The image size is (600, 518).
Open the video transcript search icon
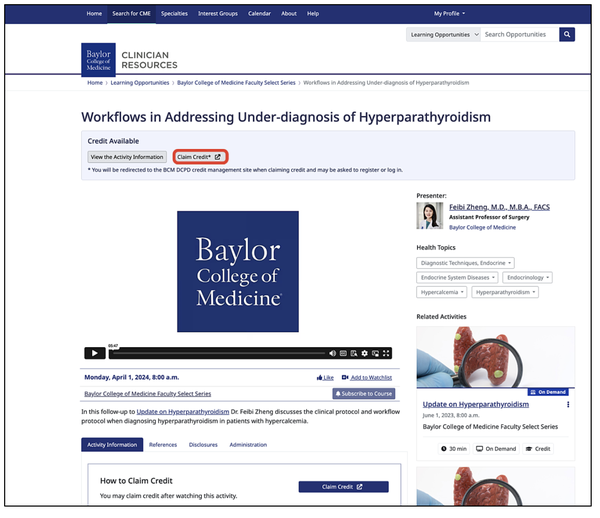click(354, 353)
